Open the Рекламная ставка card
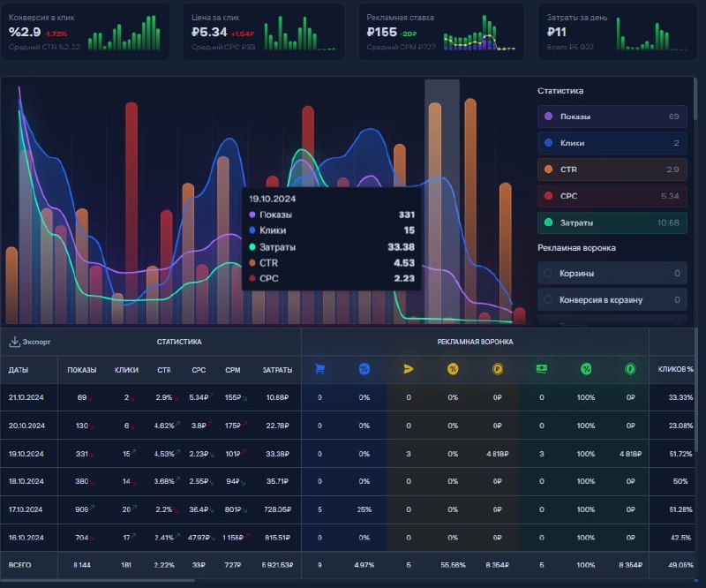 tap(442, 32)
